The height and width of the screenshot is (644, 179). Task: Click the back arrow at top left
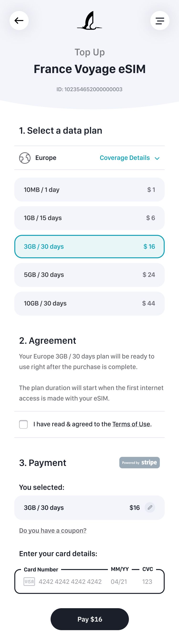coord(19,21)
